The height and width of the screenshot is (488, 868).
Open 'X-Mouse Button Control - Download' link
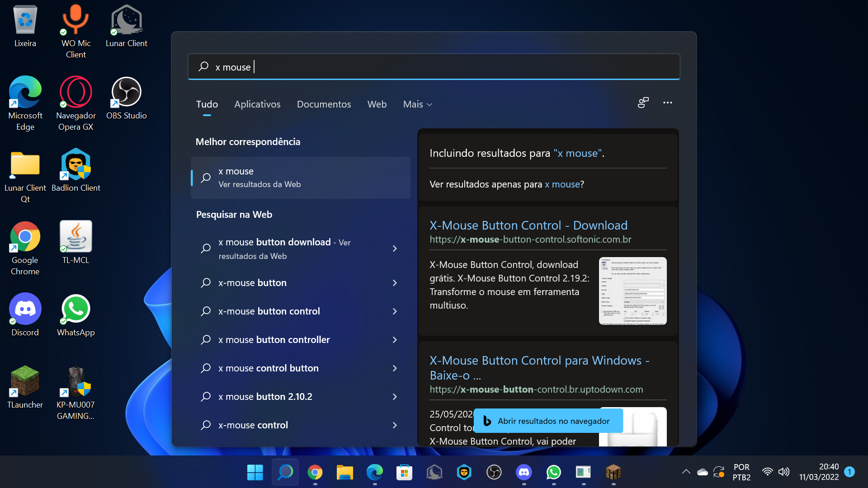[528, 225]
